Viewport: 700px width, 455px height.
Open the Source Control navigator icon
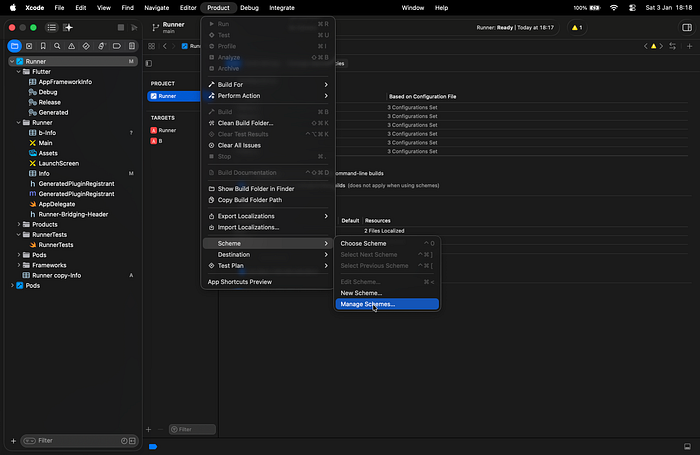[29, 46]
